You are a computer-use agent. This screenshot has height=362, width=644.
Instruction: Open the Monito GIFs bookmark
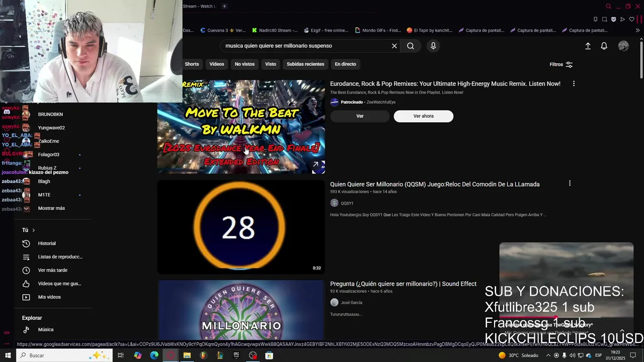click(378, 30)
